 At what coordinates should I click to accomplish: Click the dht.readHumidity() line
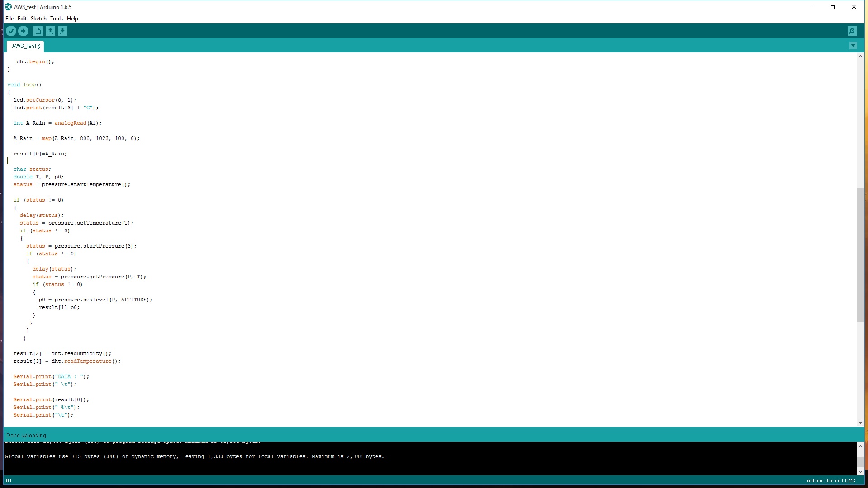(x=62, y=354)
